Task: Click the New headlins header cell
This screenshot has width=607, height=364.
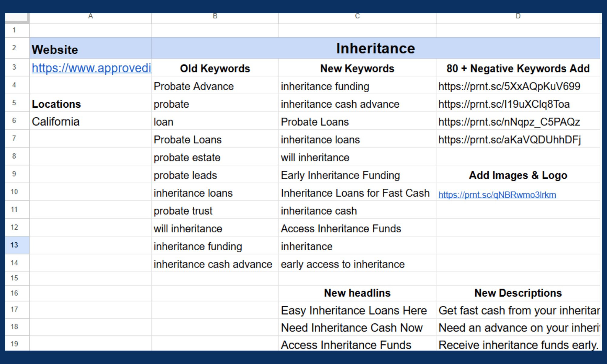Action: [357, 293]
